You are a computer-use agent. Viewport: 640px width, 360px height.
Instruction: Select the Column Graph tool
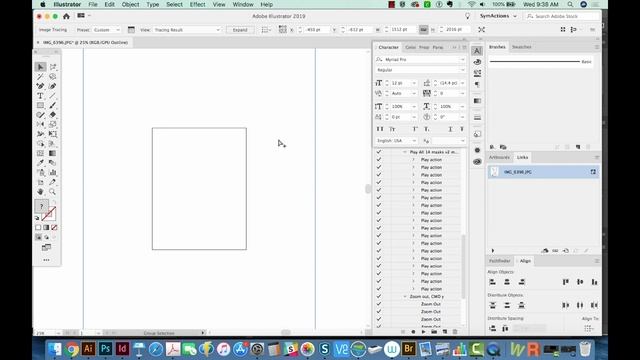(x=53, y=172)
